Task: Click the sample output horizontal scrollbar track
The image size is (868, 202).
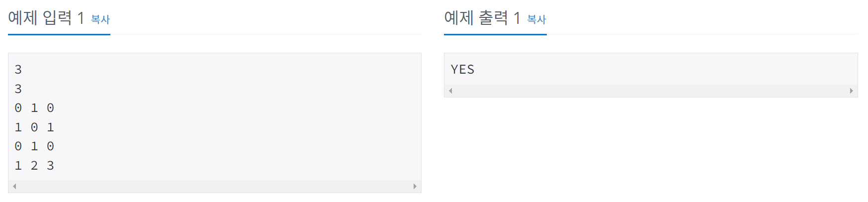Action: click(651, 91)
